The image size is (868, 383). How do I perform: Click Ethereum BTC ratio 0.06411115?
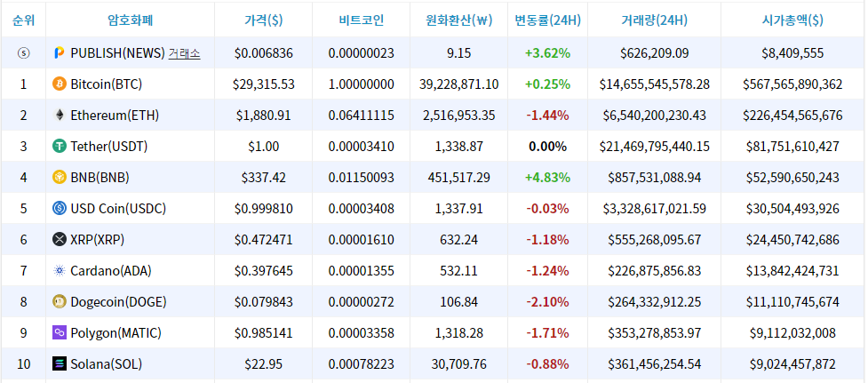click(x=361, y=116)
